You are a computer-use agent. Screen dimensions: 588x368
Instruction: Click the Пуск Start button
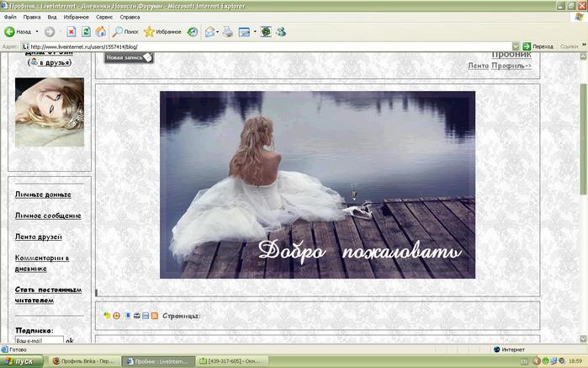(x=21, y=361)
